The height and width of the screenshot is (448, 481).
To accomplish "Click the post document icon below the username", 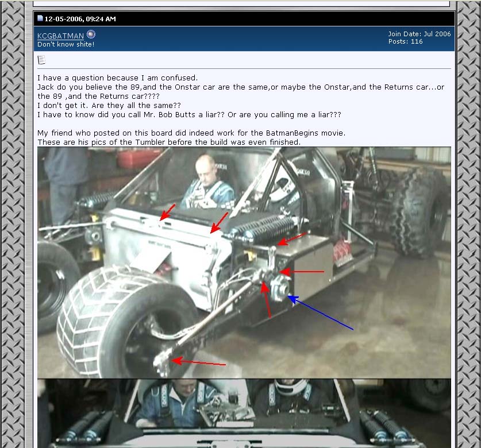I will coord(41,60).
